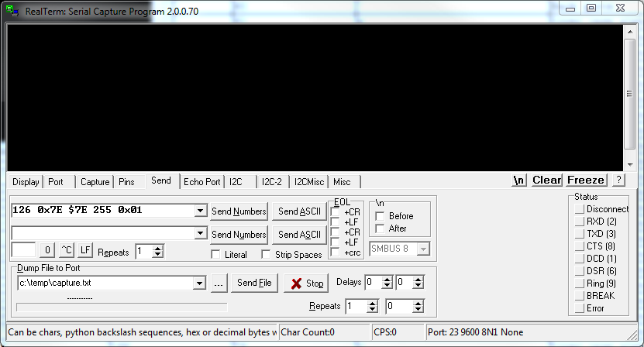Click the terminal scrollbar up arrow
The width and height of the screenshot is (644, 347).
point(630,31)
